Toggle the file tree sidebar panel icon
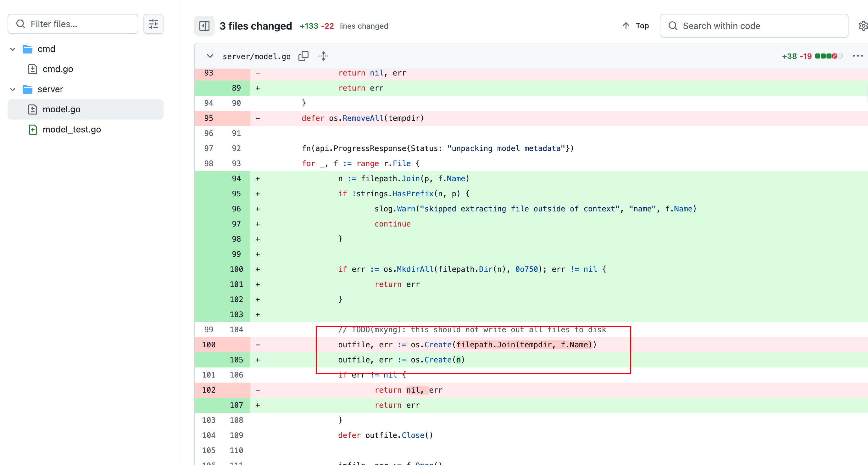Viewport: 868px width, 465px height. coord(204,25)
